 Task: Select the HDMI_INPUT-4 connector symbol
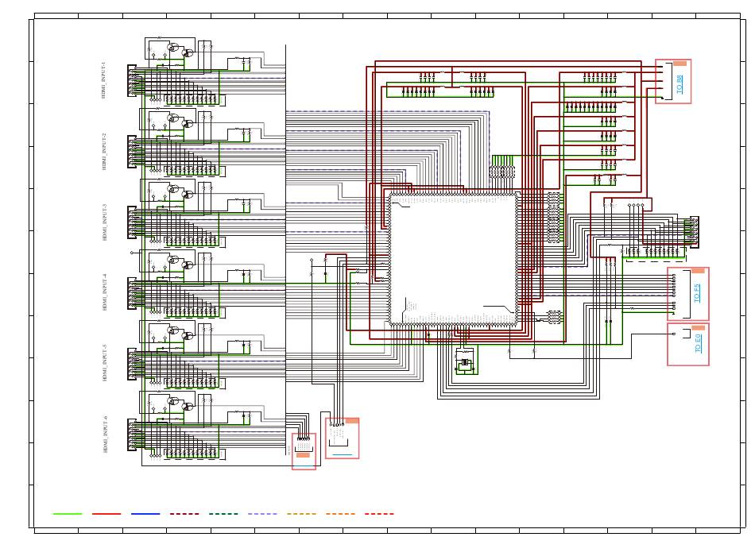point(133,293)
